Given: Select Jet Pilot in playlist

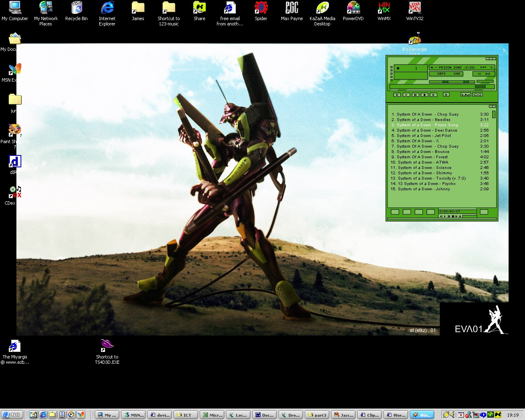Looking at the screenshot, I should point(440,136).
